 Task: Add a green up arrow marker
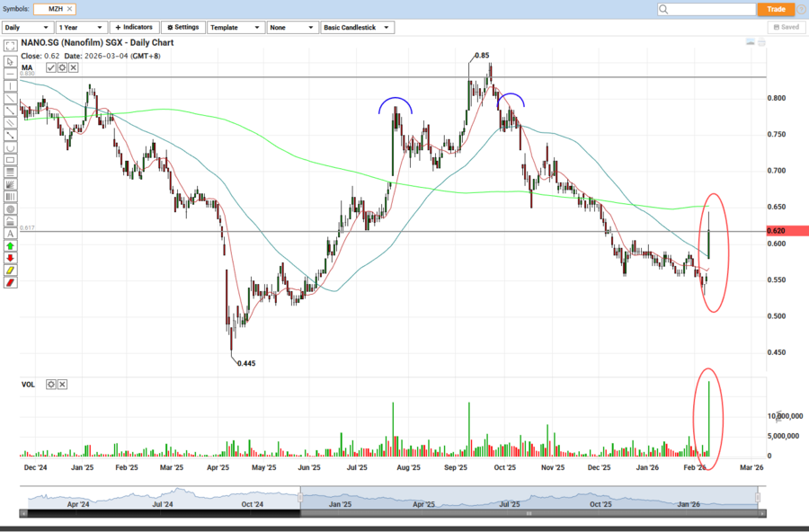[10, 244]
